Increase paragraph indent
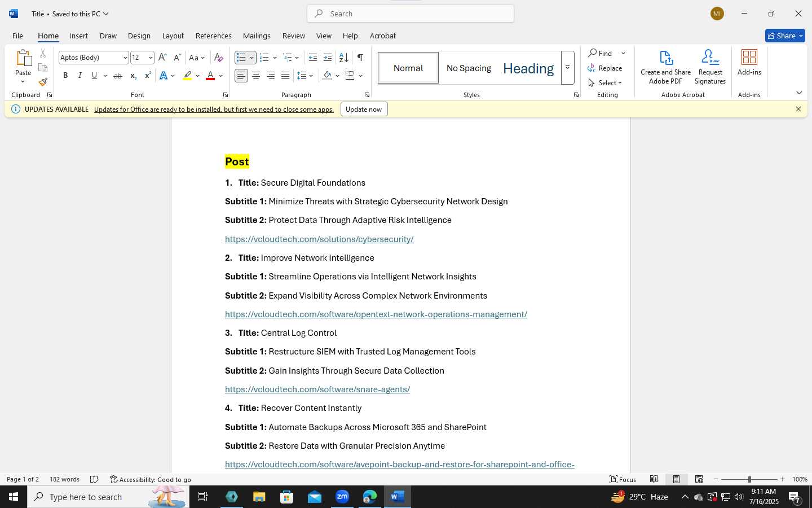The width and height of the screenshot is (812, 508). (x=328, y=58)
